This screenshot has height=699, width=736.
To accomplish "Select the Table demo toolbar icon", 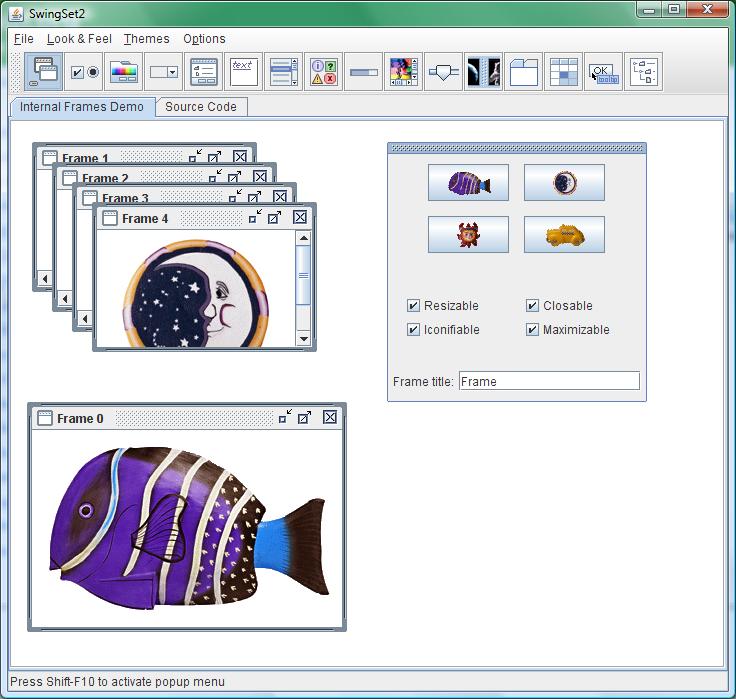I will (564, 72).
